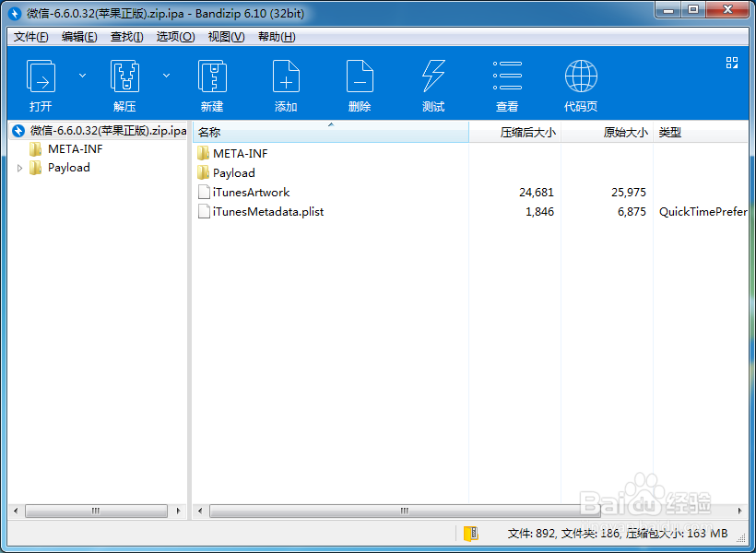Click original size 25,975 cell

coord(628,193)
